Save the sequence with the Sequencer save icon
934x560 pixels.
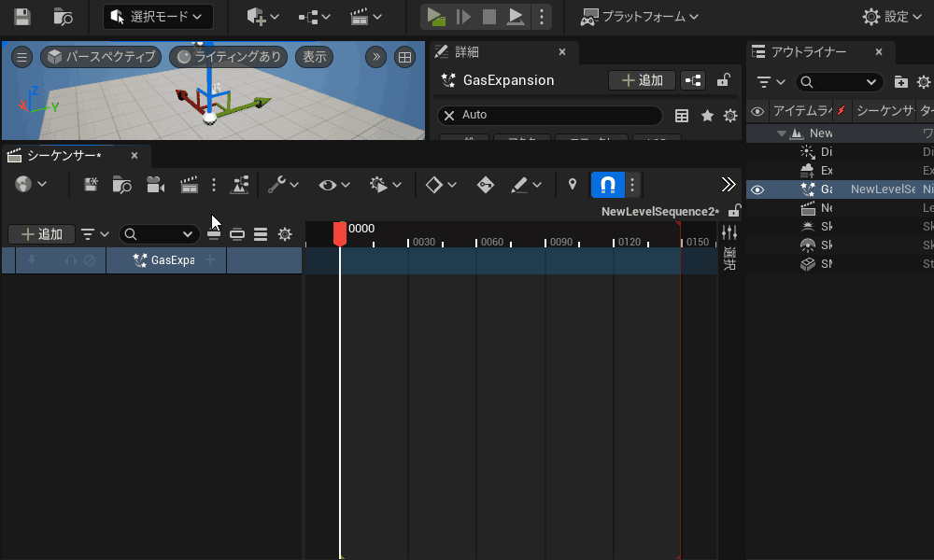coord(91,185)
